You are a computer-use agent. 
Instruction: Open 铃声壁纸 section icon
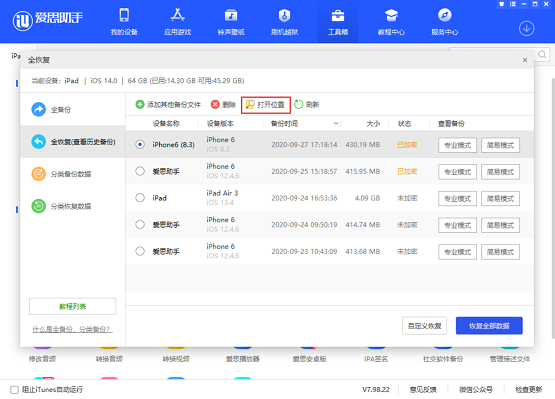pos(231,15)
